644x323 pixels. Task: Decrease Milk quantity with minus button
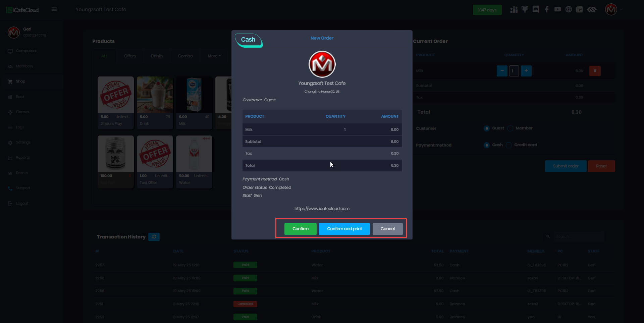tap(502, 71)
